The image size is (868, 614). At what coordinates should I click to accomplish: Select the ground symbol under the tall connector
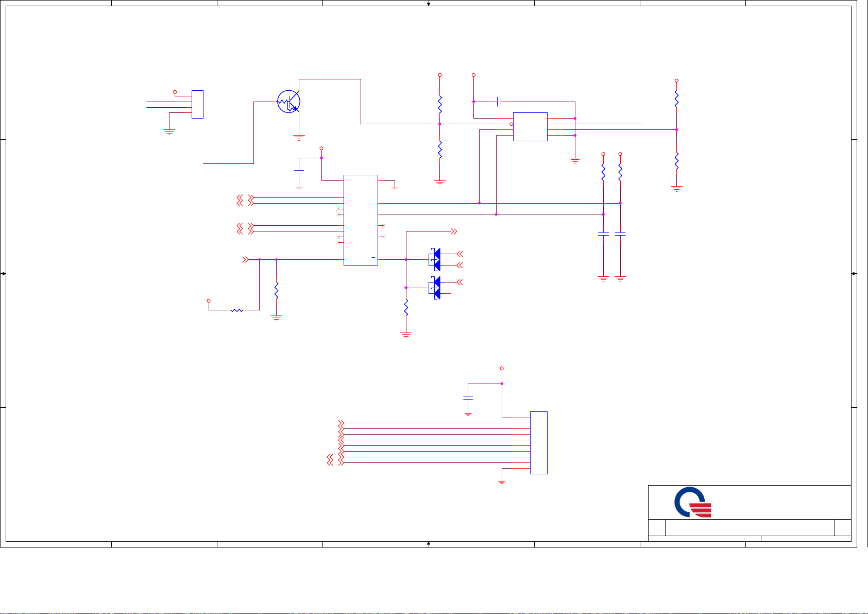[x=502, y=482]
